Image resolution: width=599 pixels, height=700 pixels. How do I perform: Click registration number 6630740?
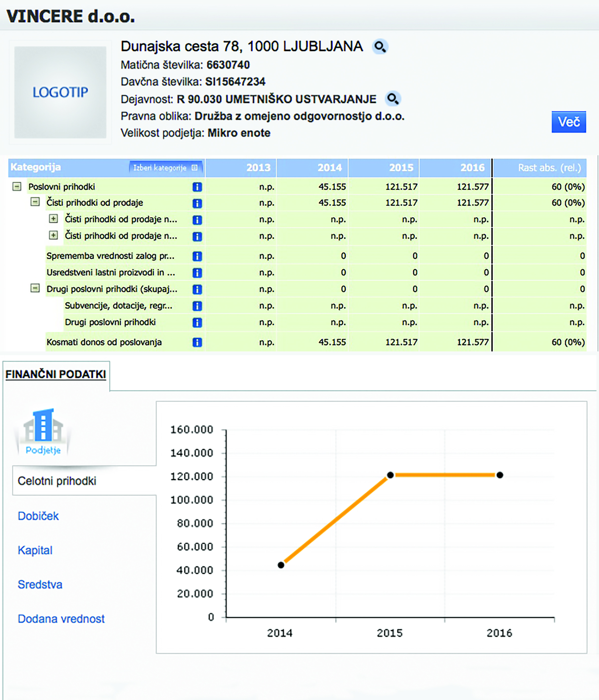coord(228,64)
